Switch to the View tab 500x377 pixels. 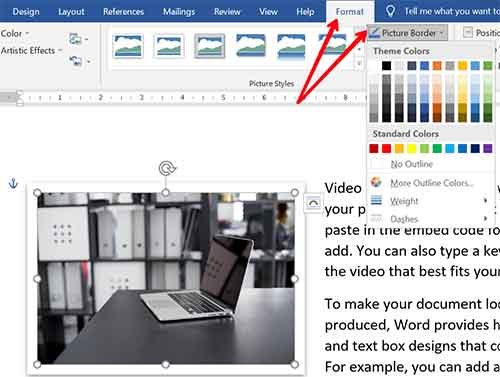[x=268, y=12]
